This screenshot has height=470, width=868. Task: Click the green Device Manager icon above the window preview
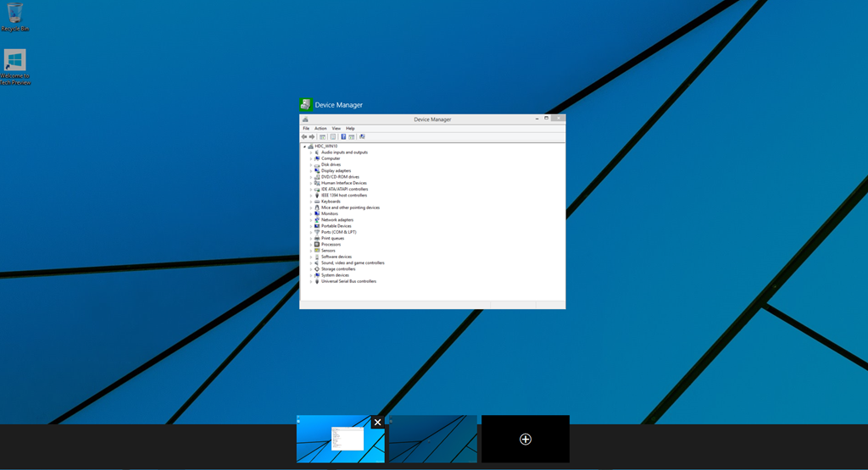305,104
